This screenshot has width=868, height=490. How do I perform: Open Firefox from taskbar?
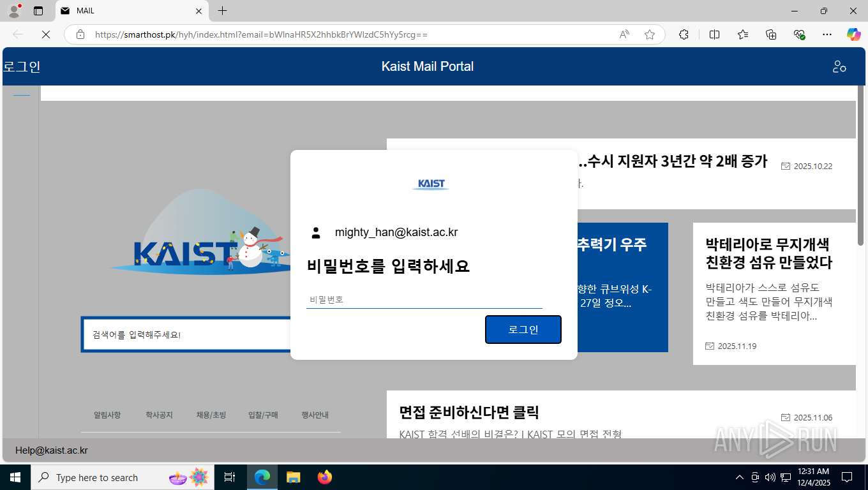[325, 477]
